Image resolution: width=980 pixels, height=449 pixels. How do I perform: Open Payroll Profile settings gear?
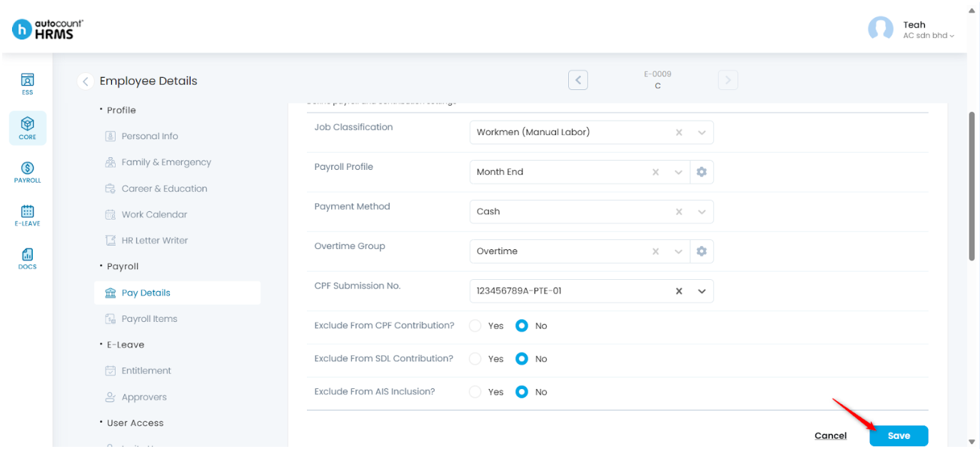702,172
